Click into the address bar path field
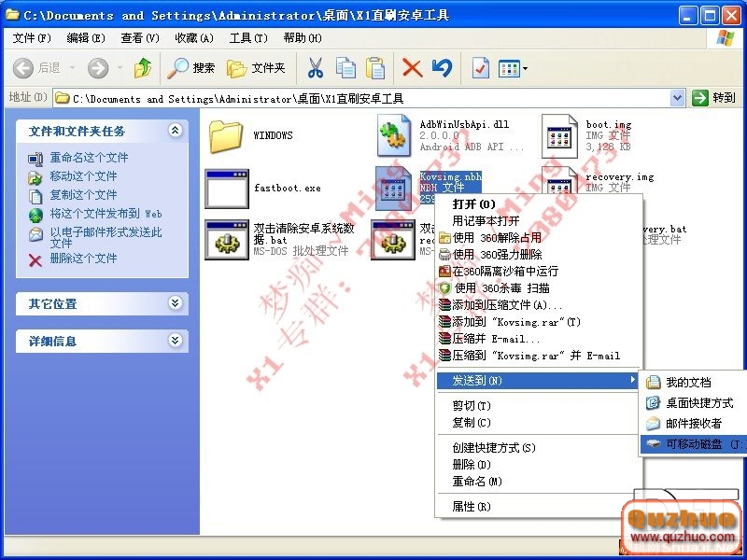 pyautogui.click(x=362, y=99)
